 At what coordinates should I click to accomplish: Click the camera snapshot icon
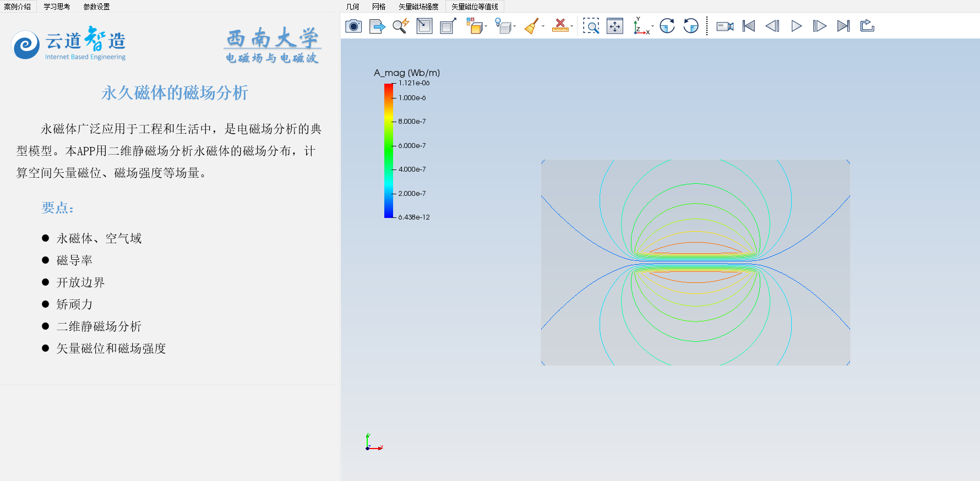pyautogui.click(x=353, y=26)
